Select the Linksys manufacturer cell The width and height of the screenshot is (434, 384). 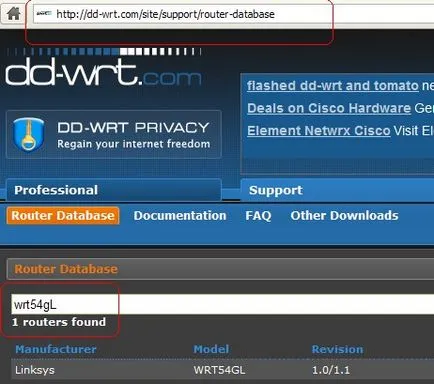[35, 370]
